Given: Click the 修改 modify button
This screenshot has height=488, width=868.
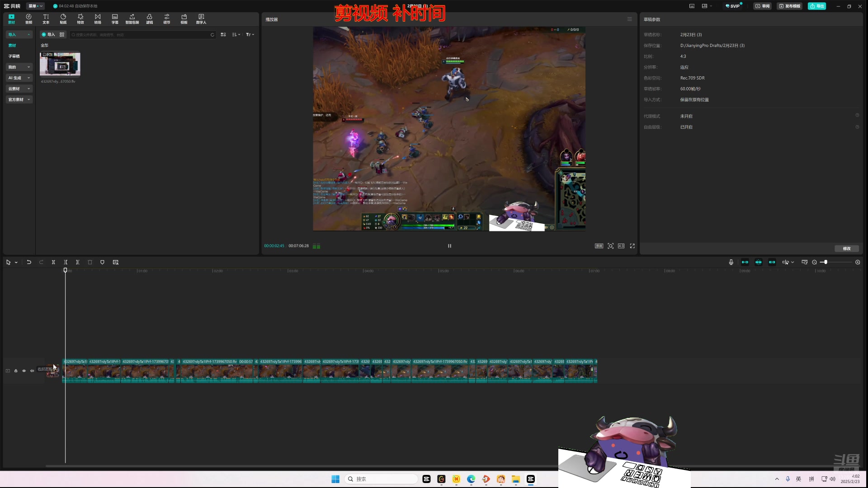Looking at the screenshot, I should 846,249.
